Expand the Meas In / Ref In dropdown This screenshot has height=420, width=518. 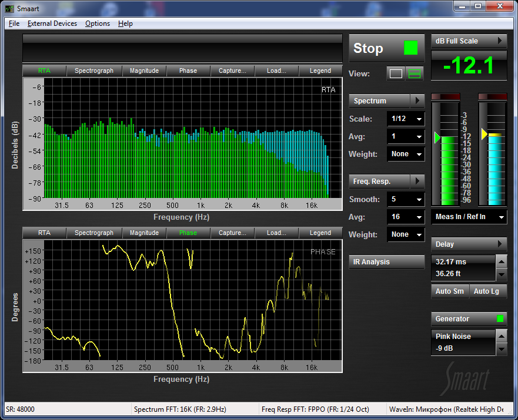point(469,217)
